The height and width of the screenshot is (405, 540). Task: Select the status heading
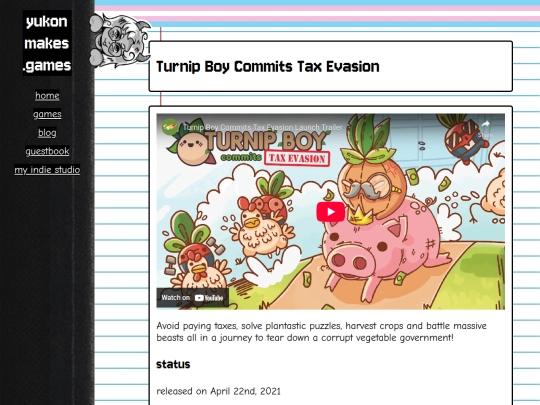[x=173, y=364]
